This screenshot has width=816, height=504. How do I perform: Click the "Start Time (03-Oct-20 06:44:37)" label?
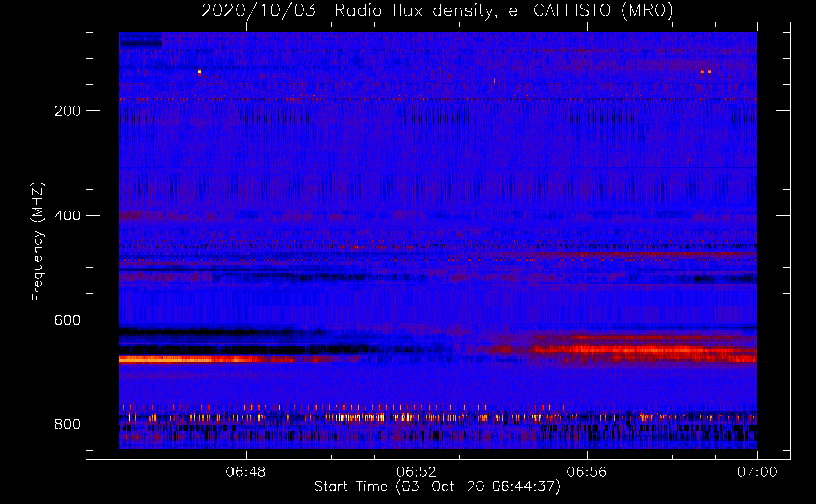(x=437, y=486)
